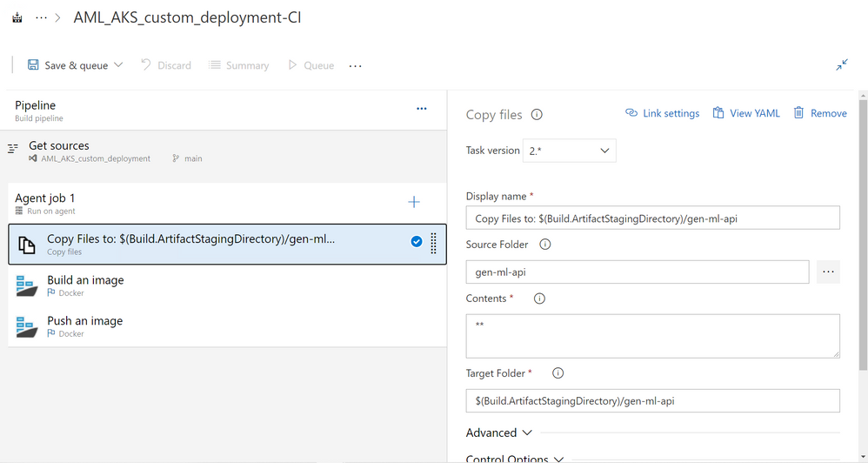Click the Discard button
Viewport: 868px width, 463px height.
point(166,65)
